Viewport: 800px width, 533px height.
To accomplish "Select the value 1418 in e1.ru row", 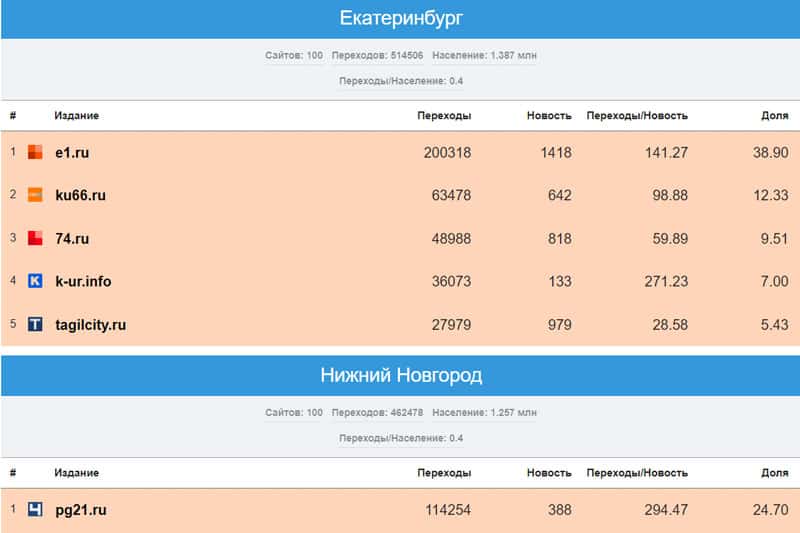I will 556,153.
